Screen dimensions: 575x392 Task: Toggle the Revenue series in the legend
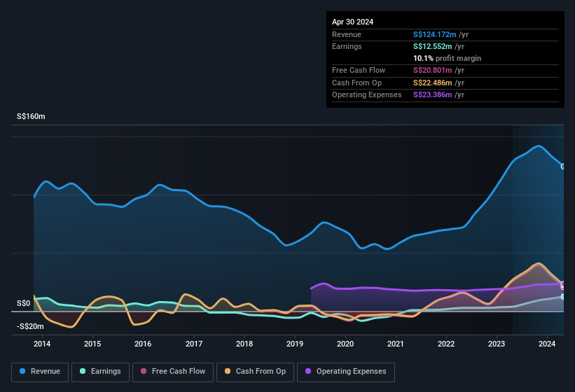(40, 371)
